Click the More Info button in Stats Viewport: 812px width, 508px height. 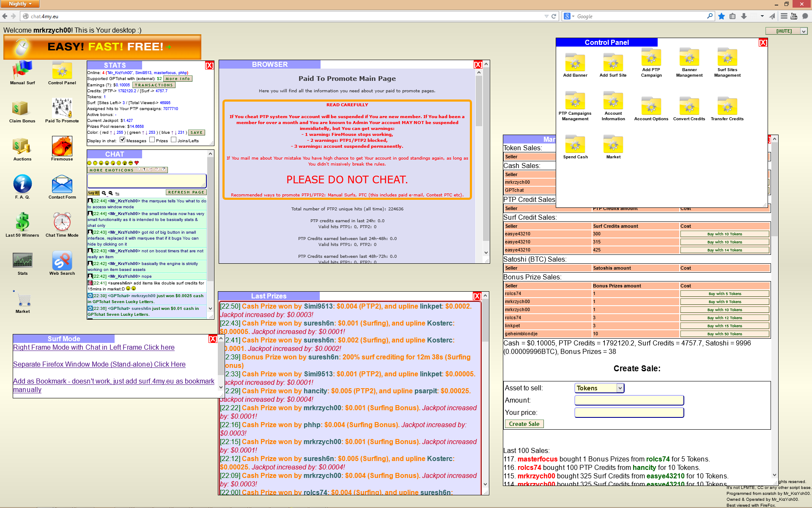[x=178, y=79]
